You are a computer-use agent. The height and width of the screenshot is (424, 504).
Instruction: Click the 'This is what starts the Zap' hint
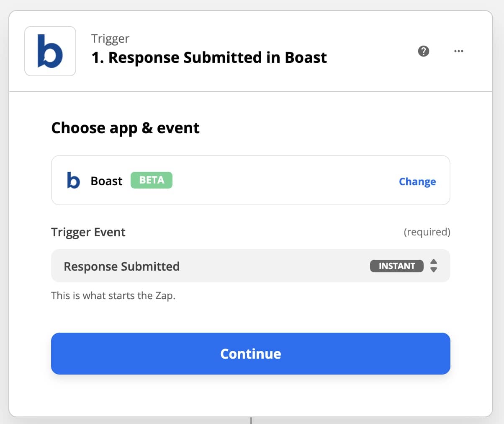tap(113, 295)
